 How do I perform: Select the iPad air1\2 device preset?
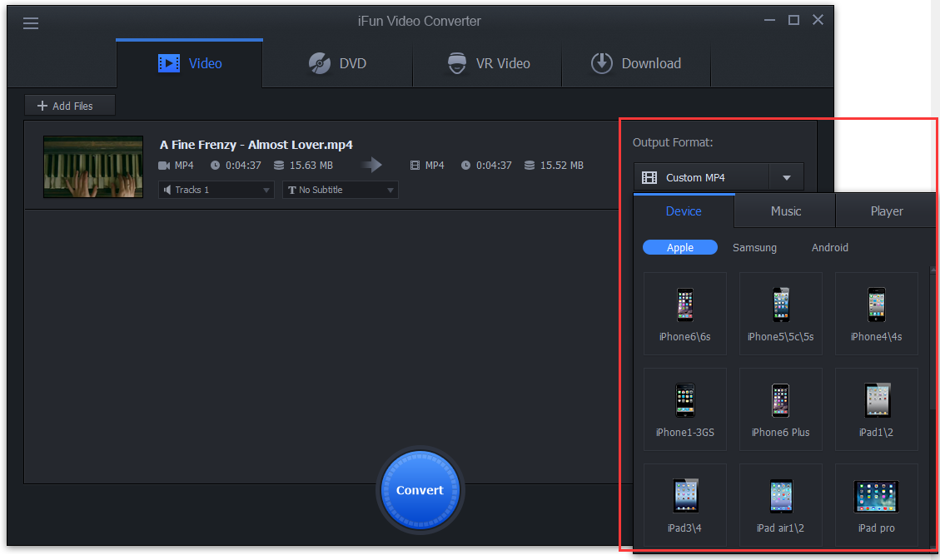click(780, 504)
